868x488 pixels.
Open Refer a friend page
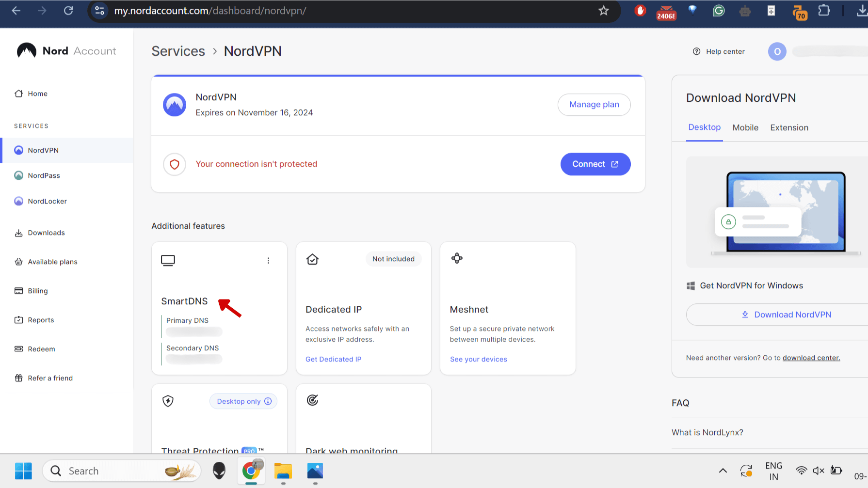(x=44, y=378)
